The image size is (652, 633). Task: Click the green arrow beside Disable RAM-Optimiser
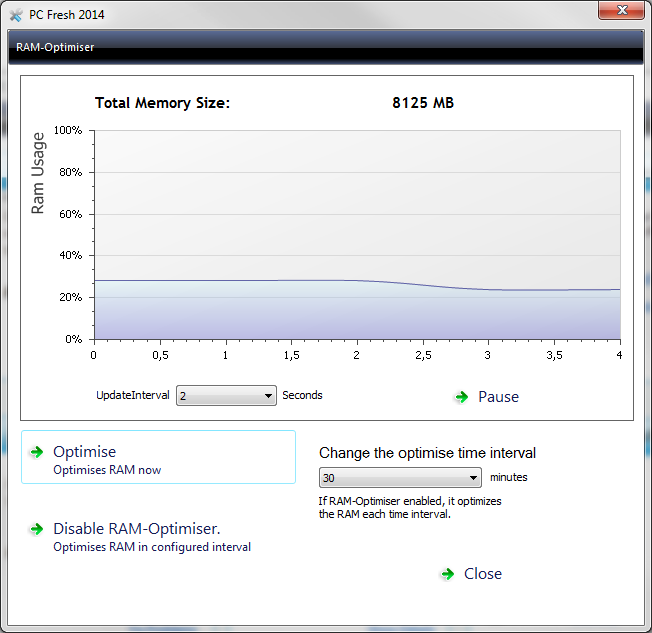click(37, 529)
